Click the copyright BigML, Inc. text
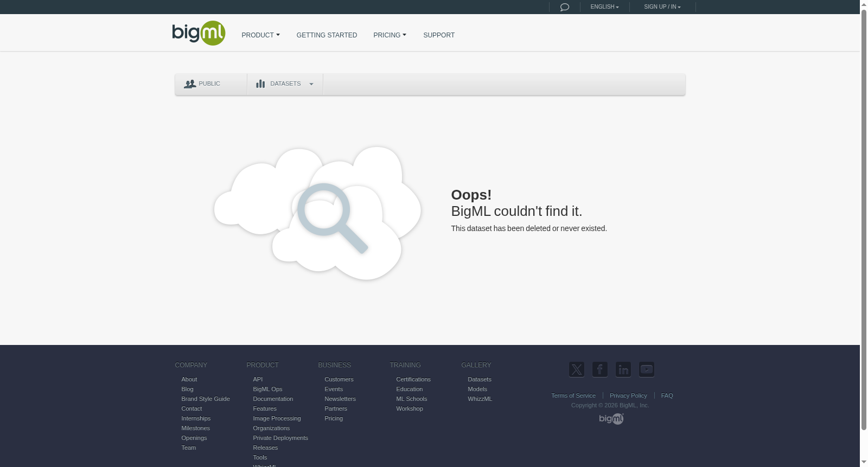The height and width of the screenshot is (467, 868). pyautogui.click(x=610, y=406)
